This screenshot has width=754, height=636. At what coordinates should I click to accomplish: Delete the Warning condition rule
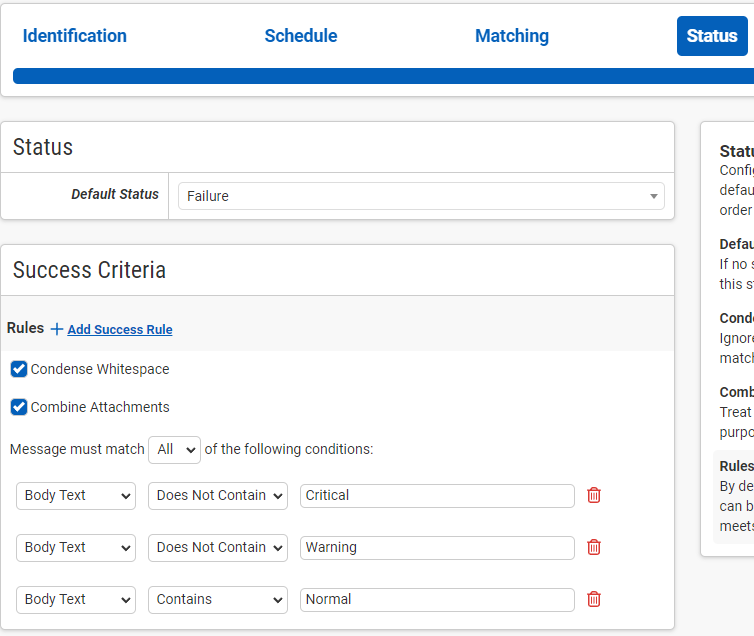click(594, 547)
